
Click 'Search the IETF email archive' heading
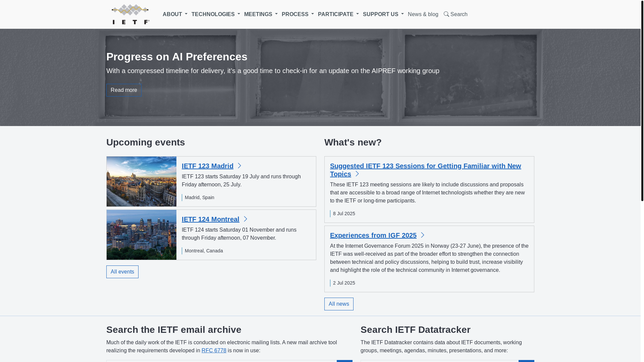tap(174, 330)
